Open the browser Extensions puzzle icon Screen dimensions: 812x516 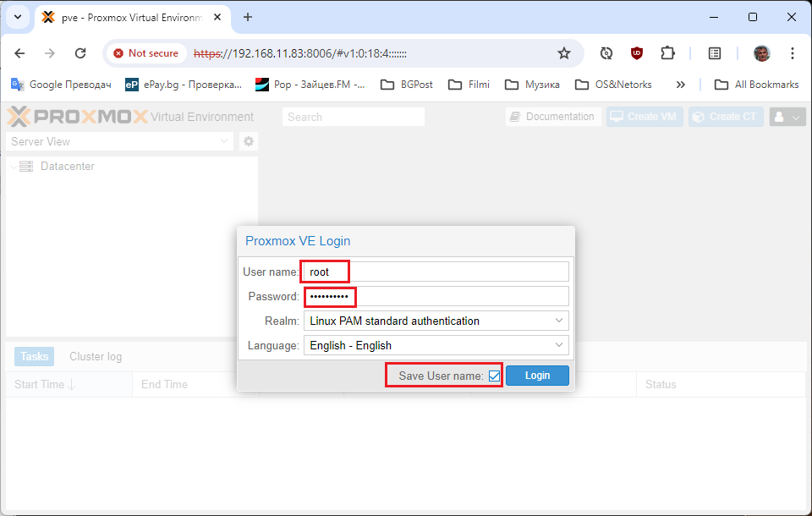(668, 53)
